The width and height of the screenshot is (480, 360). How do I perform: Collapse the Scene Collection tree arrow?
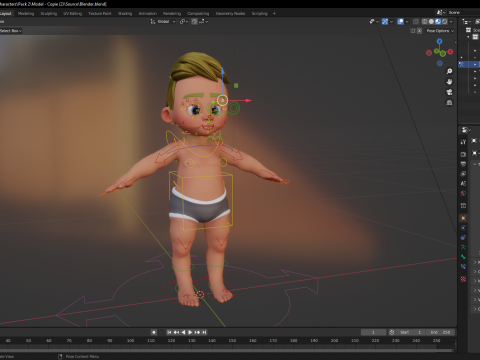click(x=468, y=37)
